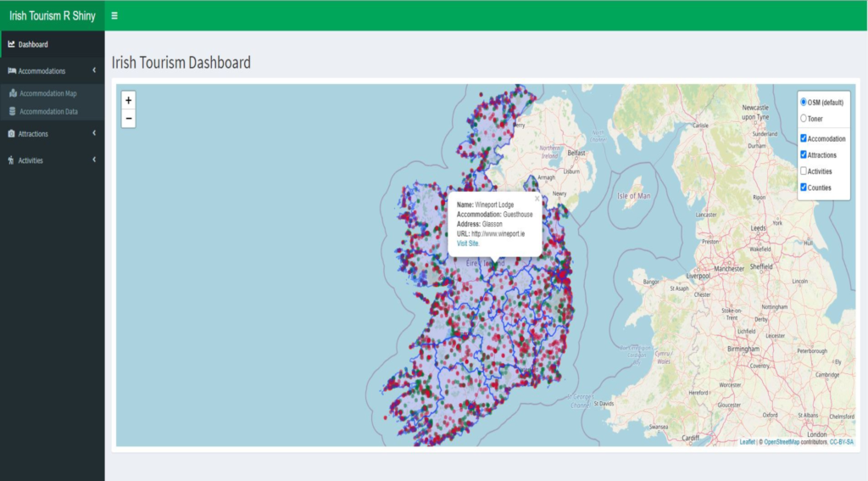
Task: Click the Dashboard chart icon
Action: [12, 44]
